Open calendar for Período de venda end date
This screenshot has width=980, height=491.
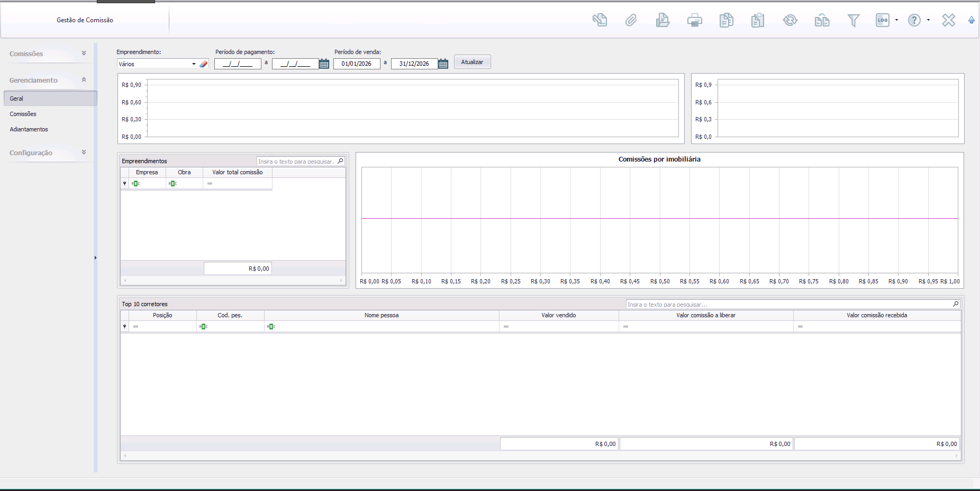tap(443, 64)
